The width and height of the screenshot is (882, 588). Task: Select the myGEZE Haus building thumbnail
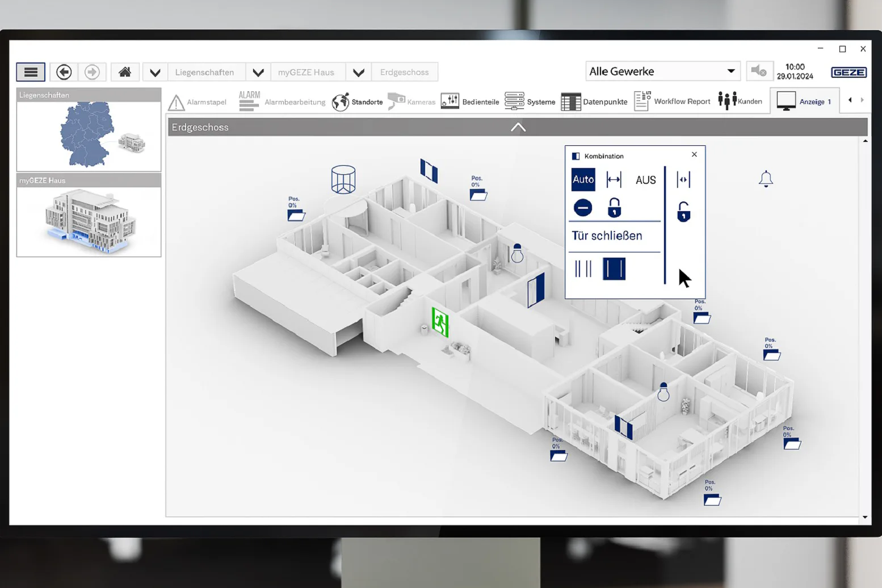click(x=89, y=221)
